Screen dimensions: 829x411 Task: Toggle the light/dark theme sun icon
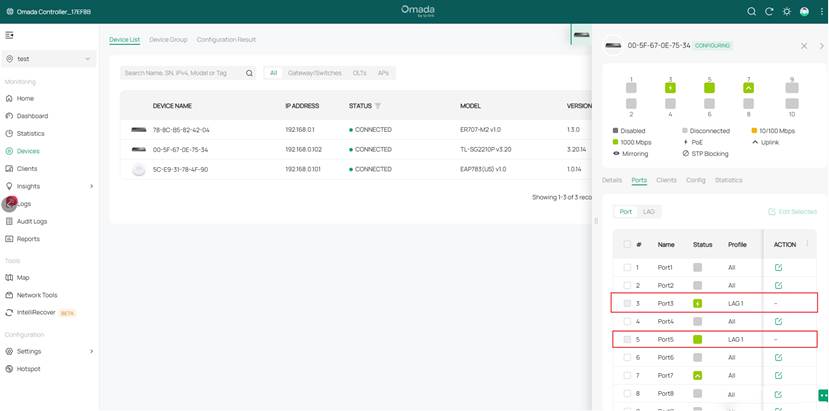pos(787,12)
